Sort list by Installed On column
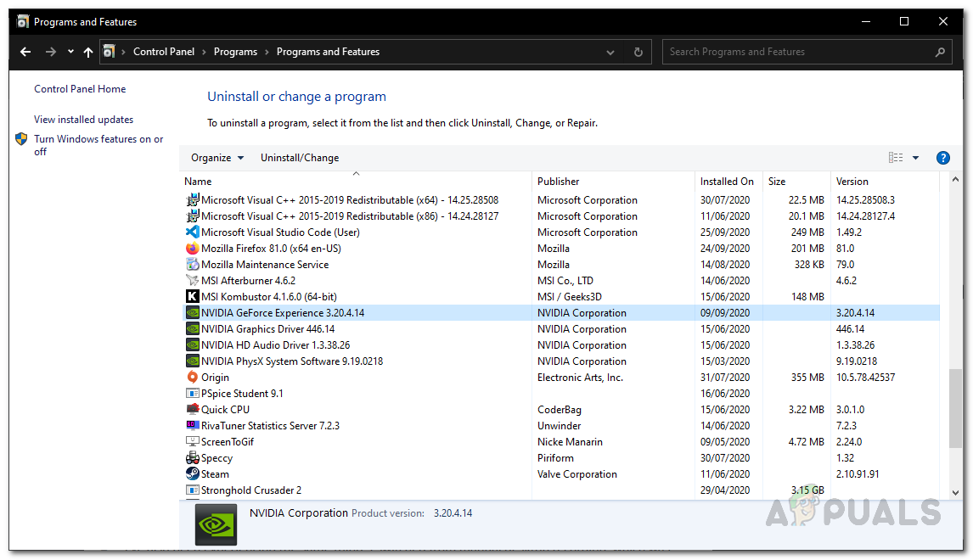973x560 pixels. [x=727, y=182]
